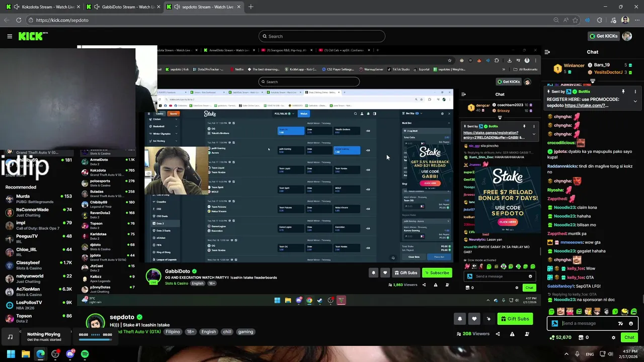Click inner GabbiDoto Subscribe button

point(437,273)
